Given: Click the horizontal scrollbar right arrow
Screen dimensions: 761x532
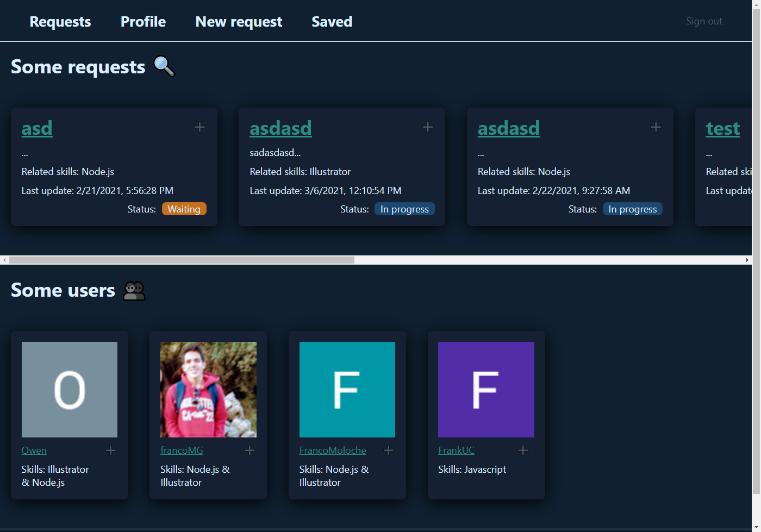Looking at the screenshot, I should pos(747,260).
